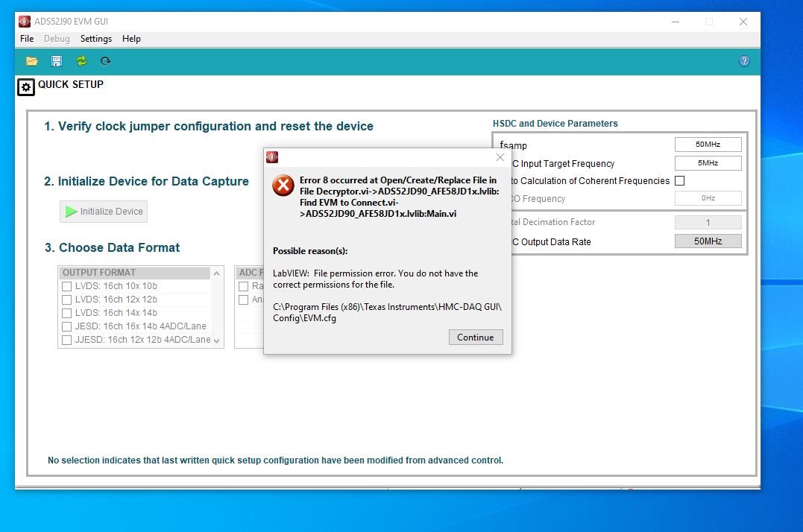Image resolution: width=803 pixels, height=532 pixels.
Task: Minimize the ADS52J90 EVM GUI window
Action: 676,22
